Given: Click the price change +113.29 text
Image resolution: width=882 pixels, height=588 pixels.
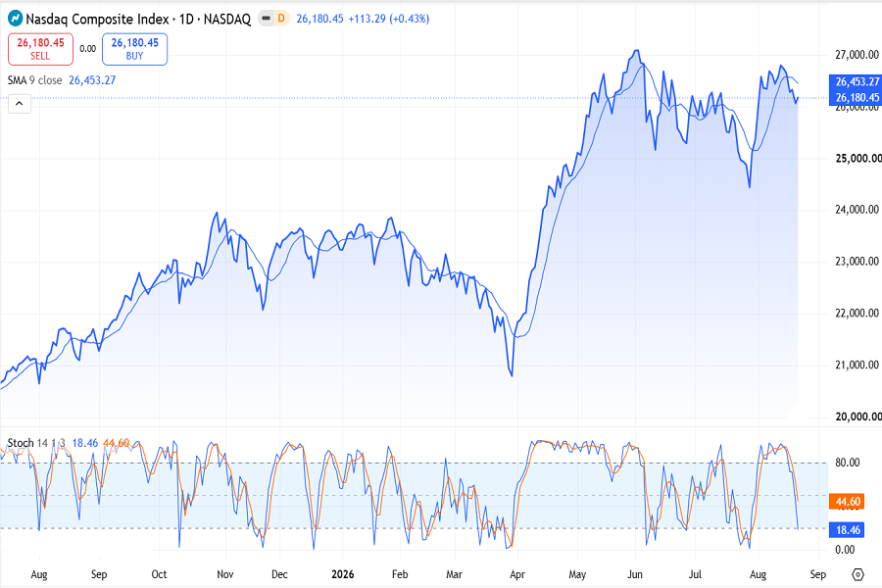Looking at the screenshot, I should click(x=367, y=19).
